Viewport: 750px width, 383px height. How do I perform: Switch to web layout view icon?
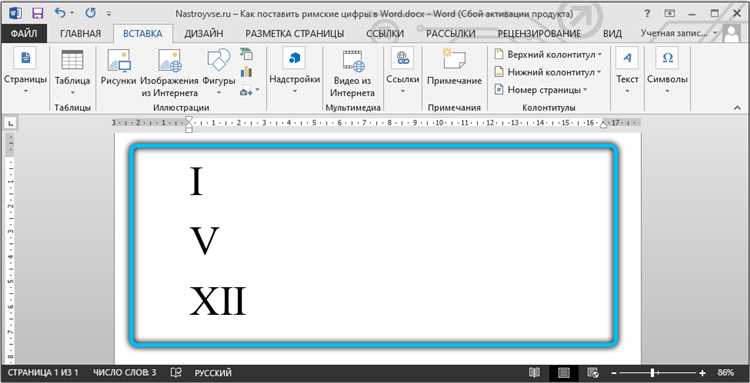click(x=593, y=373)
